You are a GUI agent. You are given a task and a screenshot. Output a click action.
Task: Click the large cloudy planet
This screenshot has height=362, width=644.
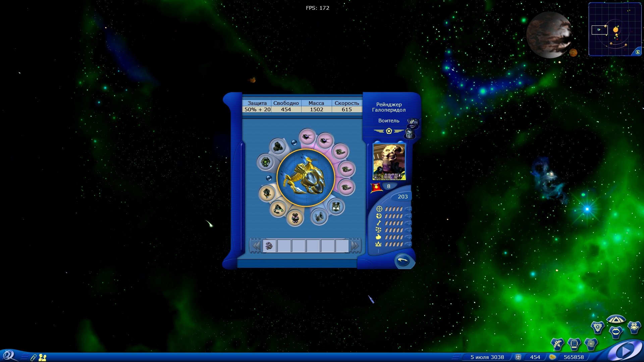[549, 35]
